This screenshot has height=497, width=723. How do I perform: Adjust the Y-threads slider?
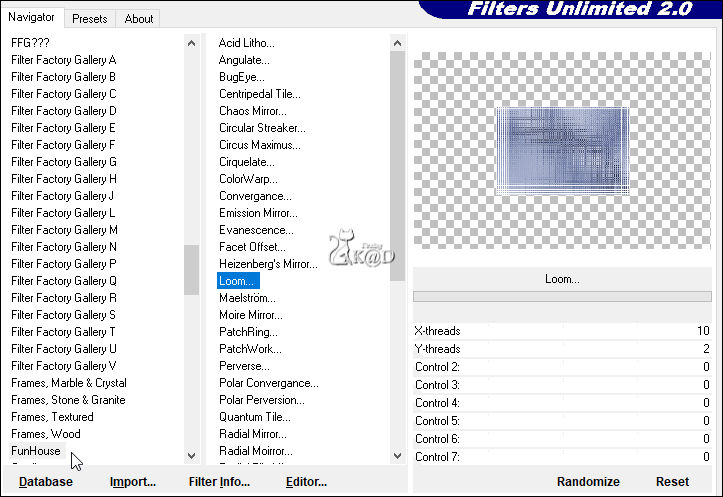(562, 349)
